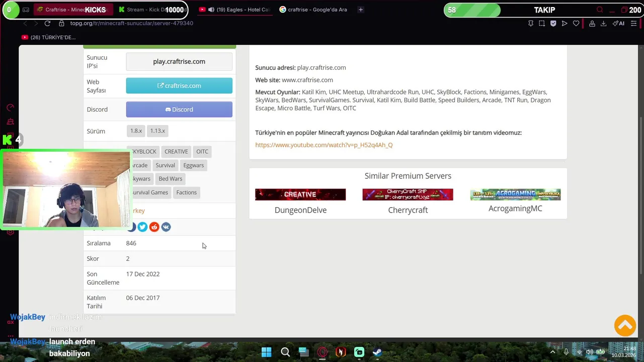Viewport: 644px width, 362px height.
Task: Click the Survival Games tag
Action: [x=150, y=192]
